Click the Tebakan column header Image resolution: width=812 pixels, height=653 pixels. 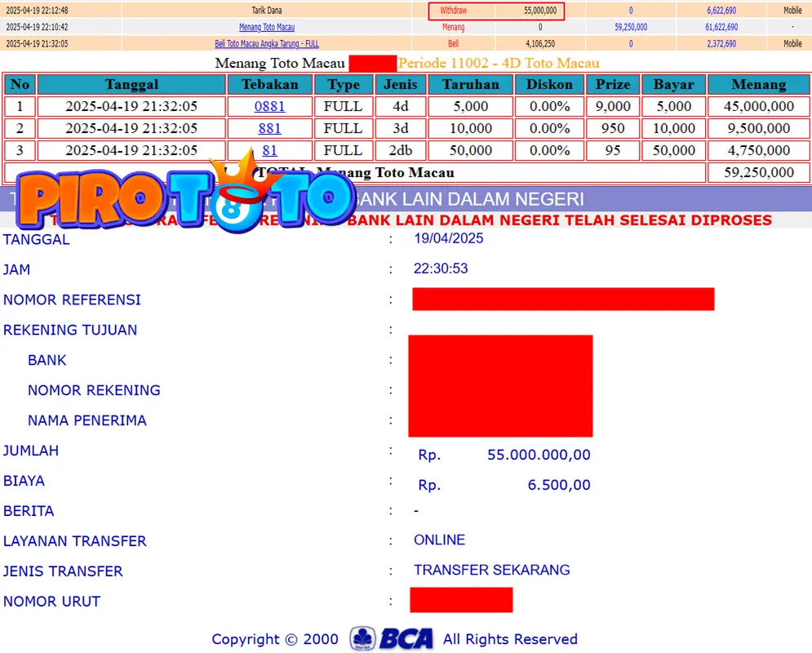point(270,84)
